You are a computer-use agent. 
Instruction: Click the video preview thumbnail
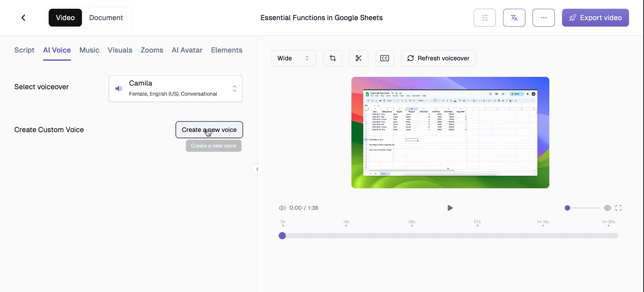click(450, 133)
